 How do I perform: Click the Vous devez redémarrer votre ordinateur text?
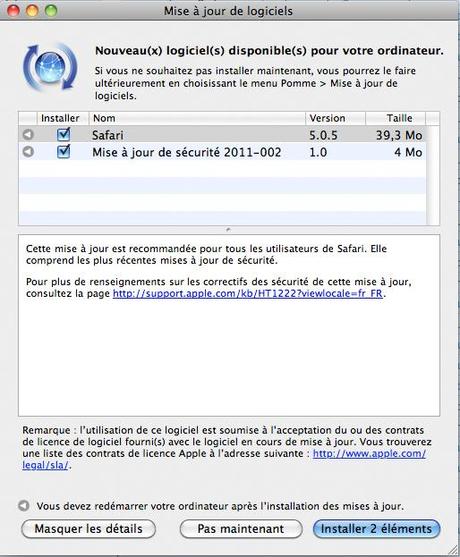220,506
